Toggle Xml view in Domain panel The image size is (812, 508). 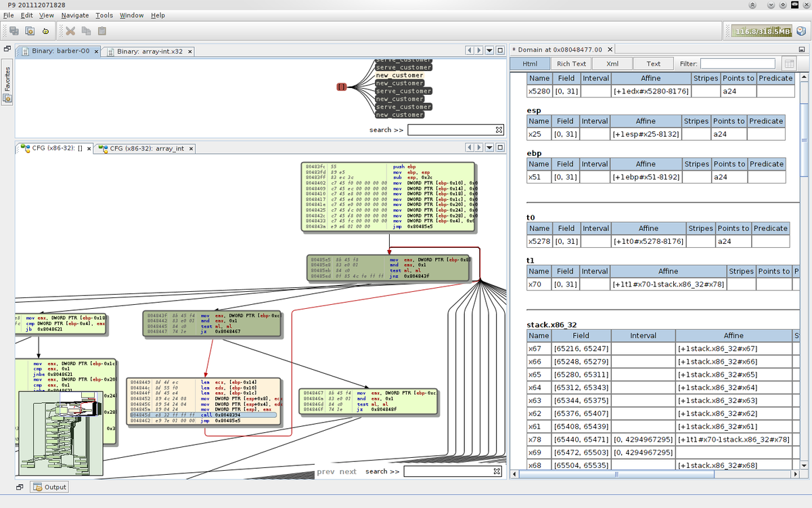[612, 64]
